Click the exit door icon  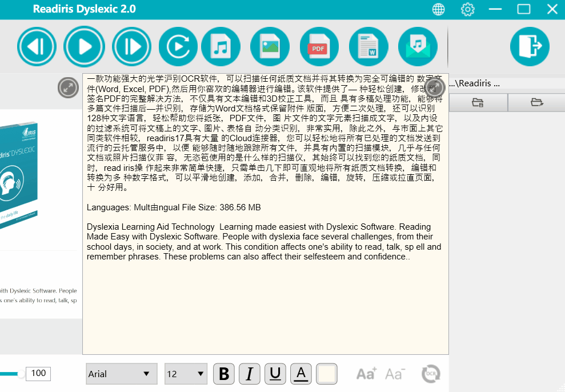[530, 46]
